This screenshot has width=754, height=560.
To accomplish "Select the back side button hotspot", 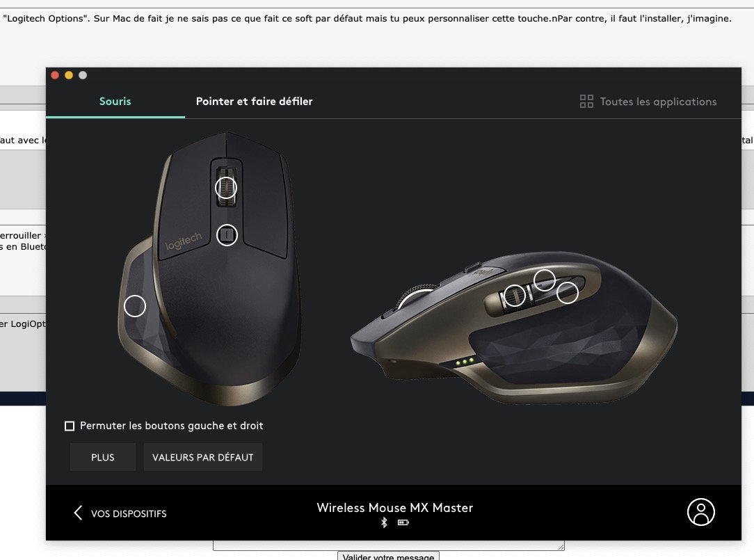I will pyautogui.click(x=568, y=292).
